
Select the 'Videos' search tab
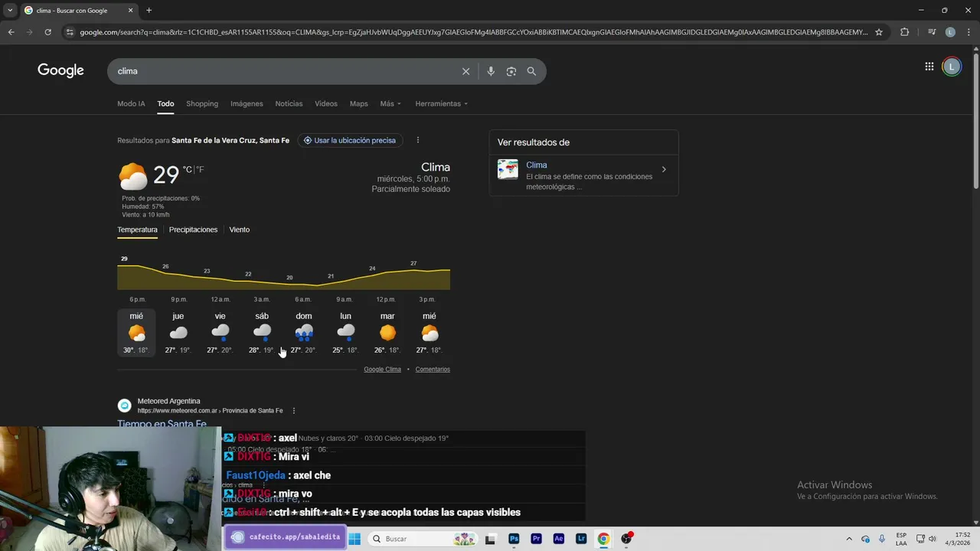325,103
